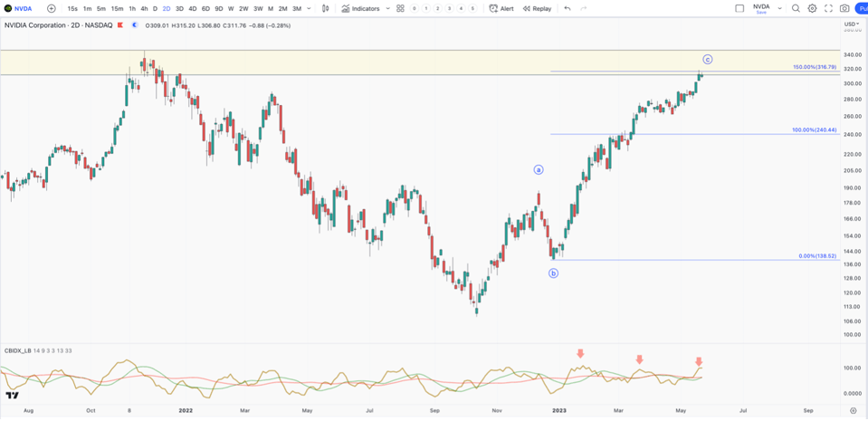The image size is (868, 421).
Task: Select the 1h timeframe
Action: (132, 9)
